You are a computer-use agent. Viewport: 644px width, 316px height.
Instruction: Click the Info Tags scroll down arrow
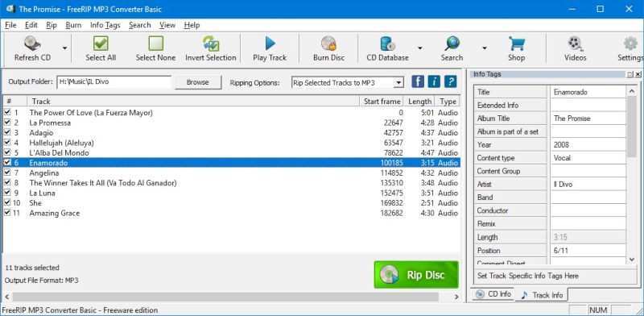(x=632, y=260)
